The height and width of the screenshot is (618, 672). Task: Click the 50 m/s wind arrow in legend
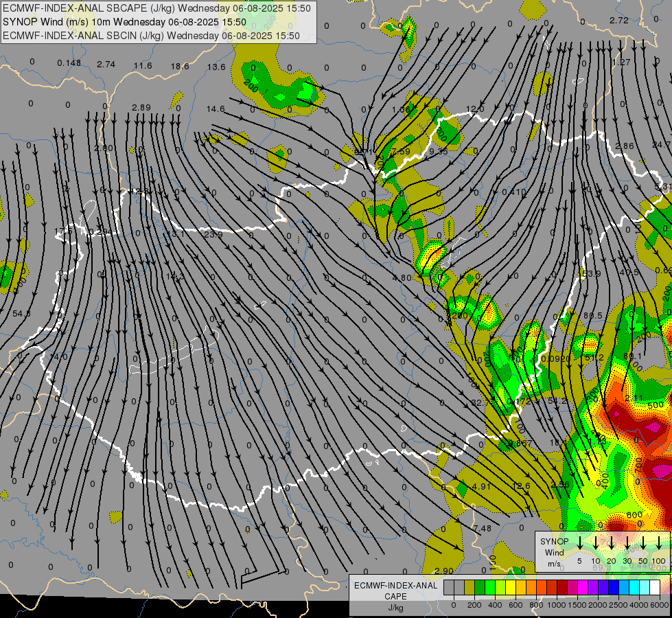643,542
